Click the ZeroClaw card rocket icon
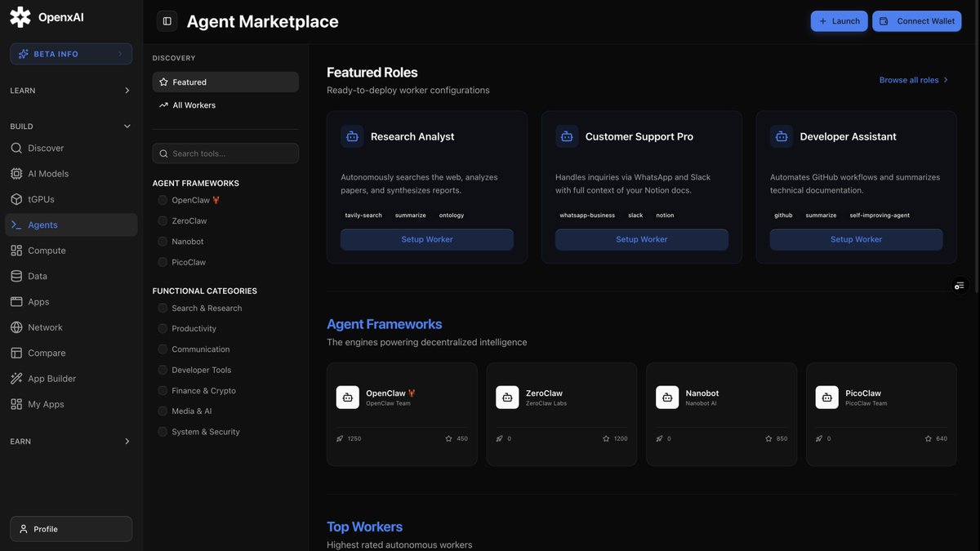The width and height of the screenshot is (980, 551). (x=500, y=439)
